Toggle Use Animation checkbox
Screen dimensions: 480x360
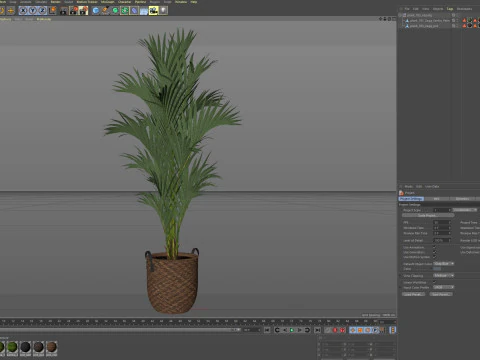click(x=434, y=247)
